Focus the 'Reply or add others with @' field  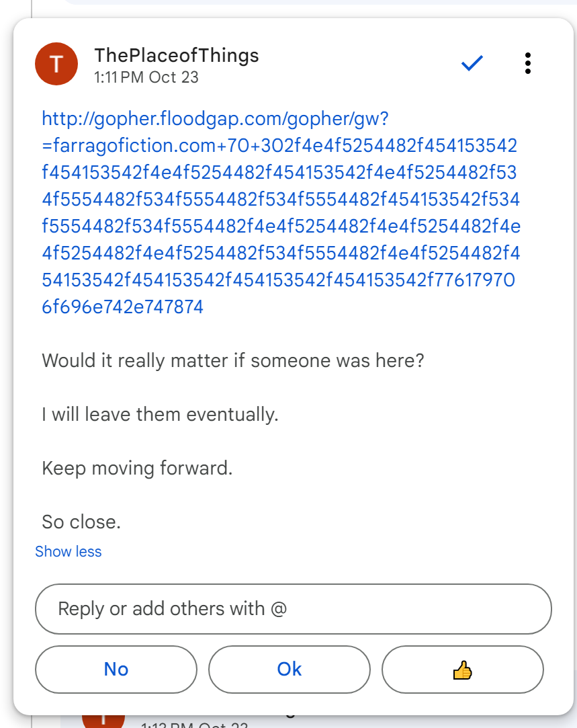[x=293, y=609]
